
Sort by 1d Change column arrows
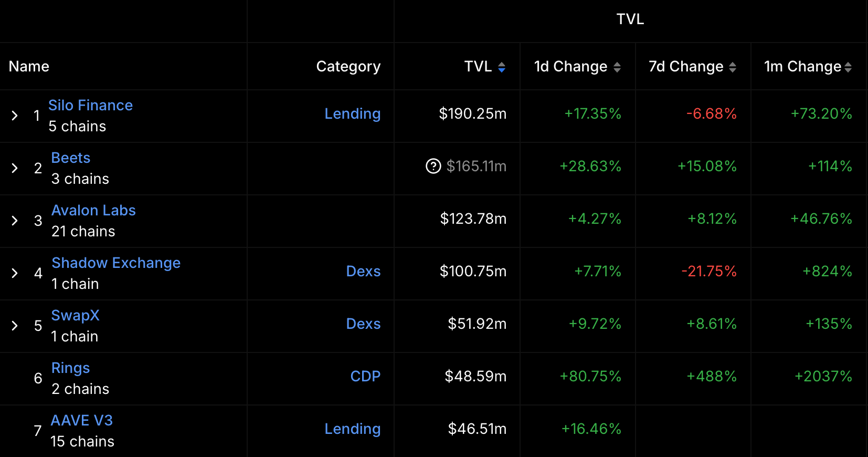click(618, 67)
